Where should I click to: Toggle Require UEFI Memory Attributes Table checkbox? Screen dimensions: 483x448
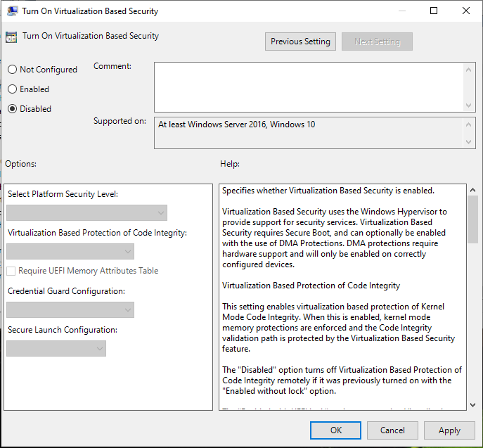11,271
